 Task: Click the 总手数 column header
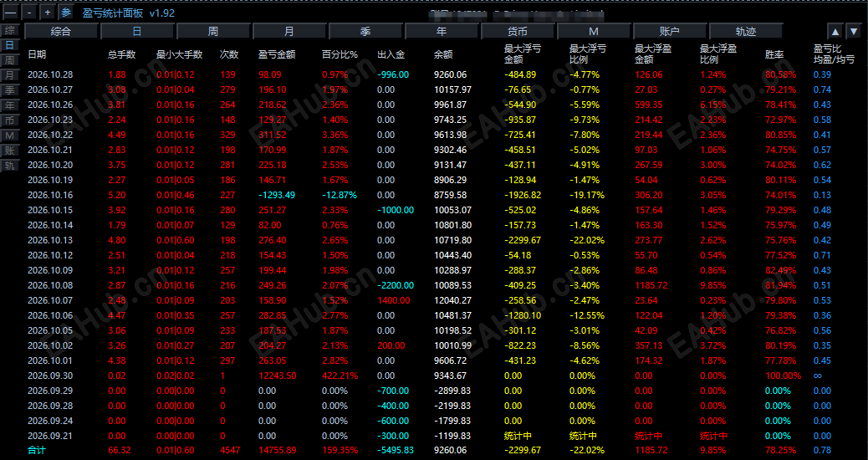pos(122,54)
